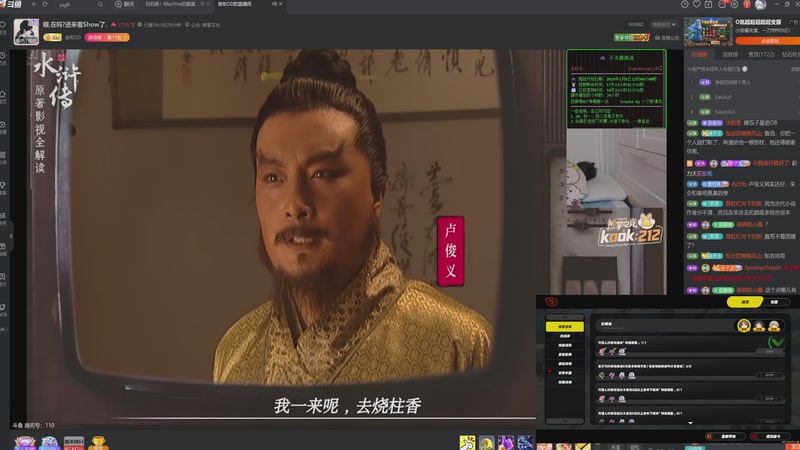
Task: Open the third gift badge bottom left
Action: pos(74,443)
